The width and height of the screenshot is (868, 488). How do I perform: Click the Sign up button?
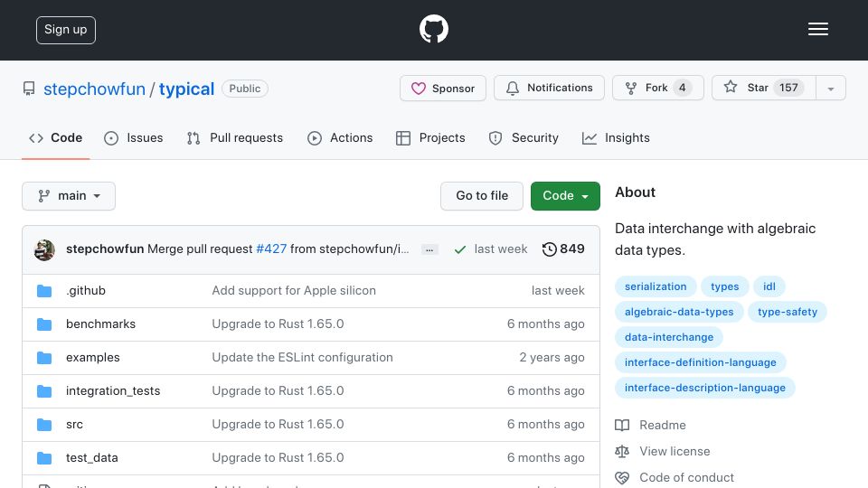(66, 30)
